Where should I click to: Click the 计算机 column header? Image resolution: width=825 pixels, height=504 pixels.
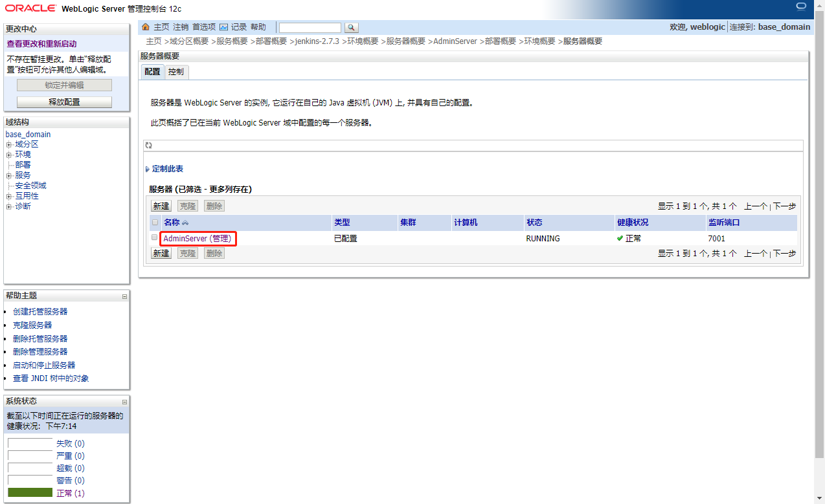coord(466,223)
